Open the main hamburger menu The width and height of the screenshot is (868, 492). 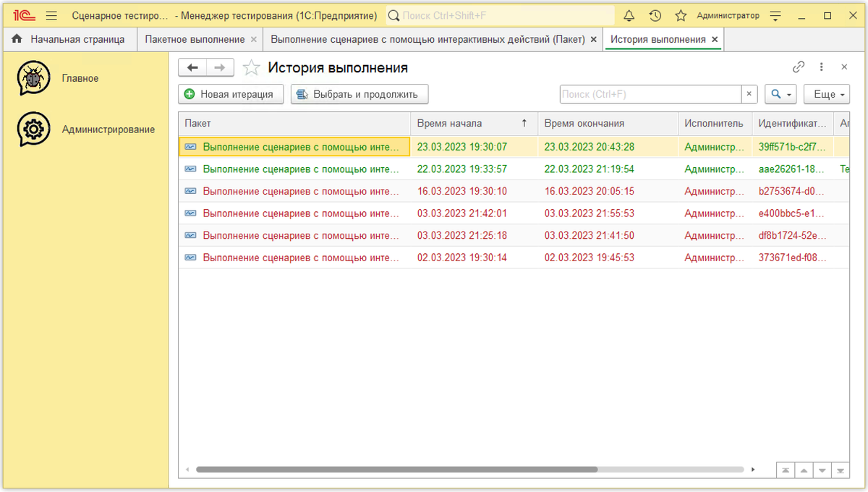(x=51, y=16)
